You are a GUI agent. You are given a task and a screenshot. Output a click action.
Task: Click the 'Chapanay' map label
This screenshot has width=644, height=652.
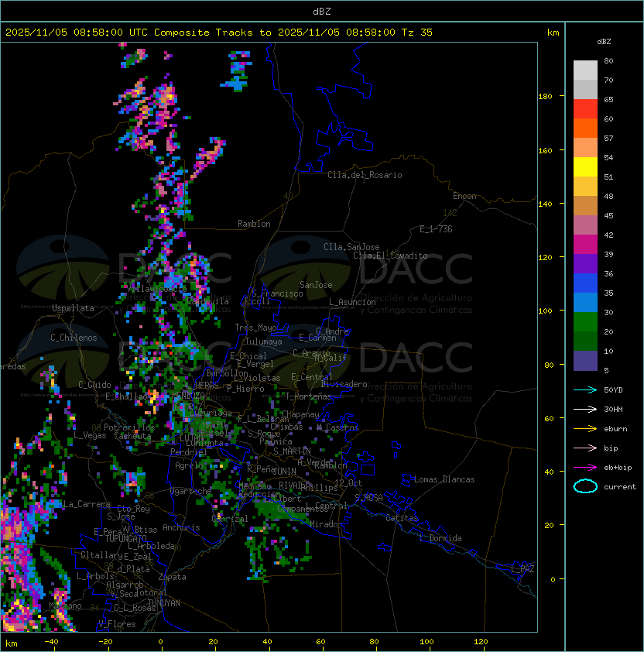pos(300,414)
